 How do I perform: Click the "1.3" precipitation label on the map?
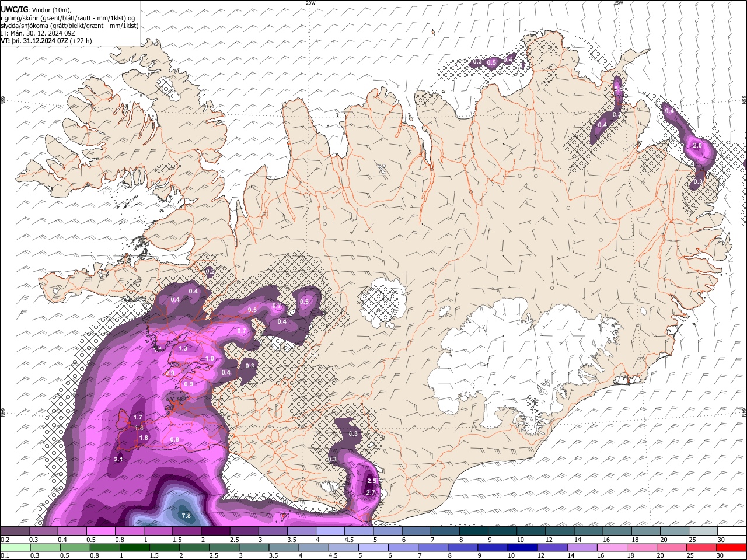coord(183,348)
